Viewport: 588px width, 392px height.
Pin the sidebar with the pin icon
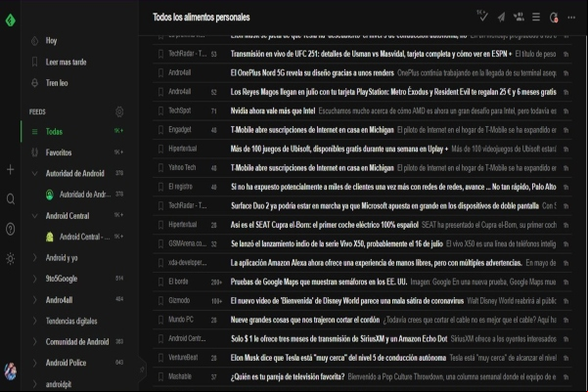tap(142, 370)
